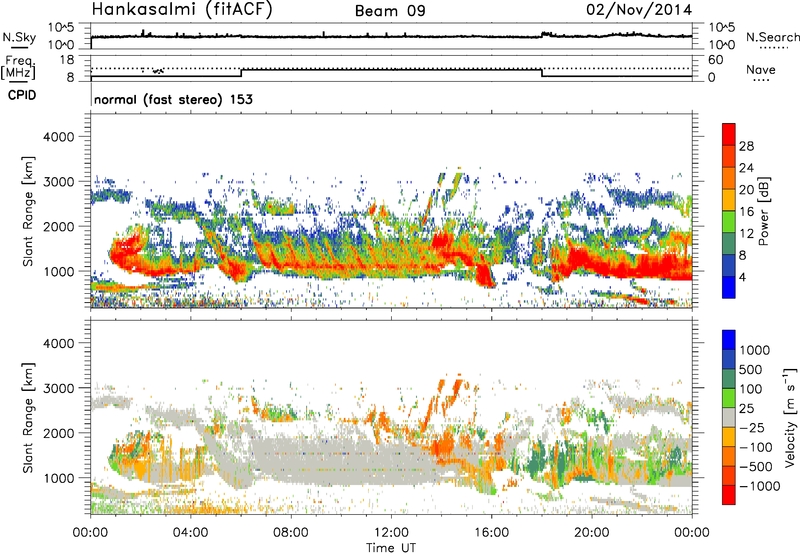The width and height of the screenshot is (800, 554).
Task: Select the text "normal (fast stereo) 153"
Action: (x=173, y=99)
